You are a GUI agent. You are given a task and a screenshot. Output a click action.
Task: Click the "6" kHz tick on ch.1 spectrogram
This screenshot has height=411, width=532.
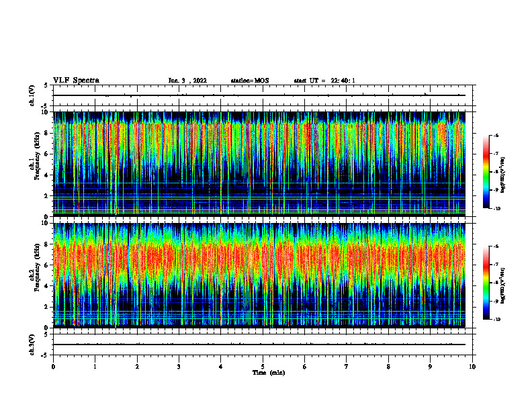47,154
